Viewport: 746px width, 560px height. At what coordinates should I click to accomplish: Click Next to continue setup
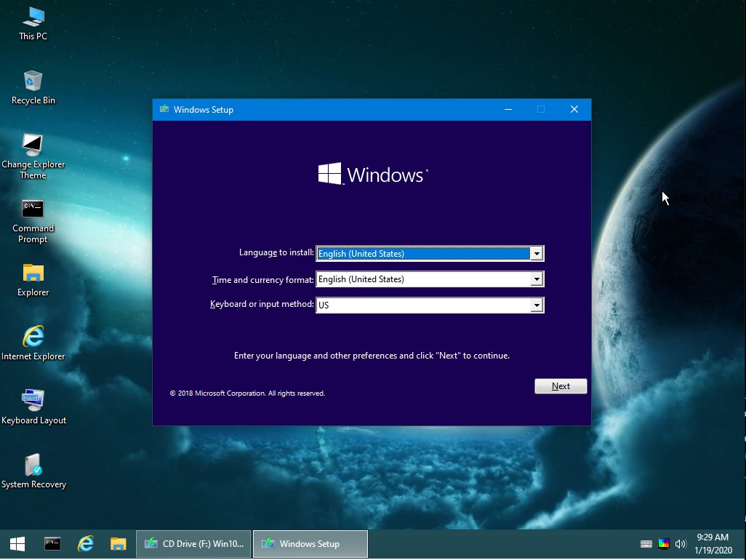coord(561,386)
